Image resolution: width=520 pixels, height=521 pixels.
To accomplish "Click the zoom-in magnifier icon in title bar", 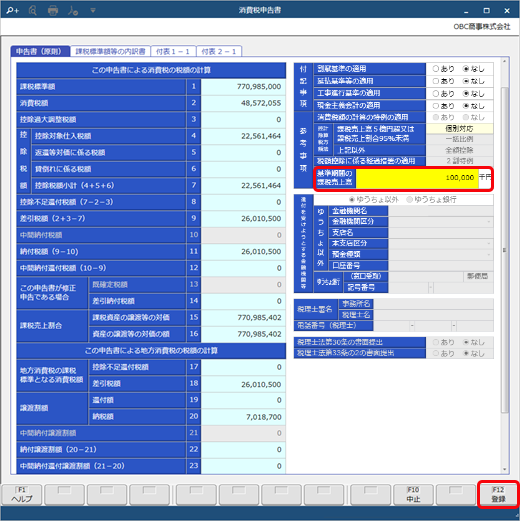I will [x=12, y=10].
